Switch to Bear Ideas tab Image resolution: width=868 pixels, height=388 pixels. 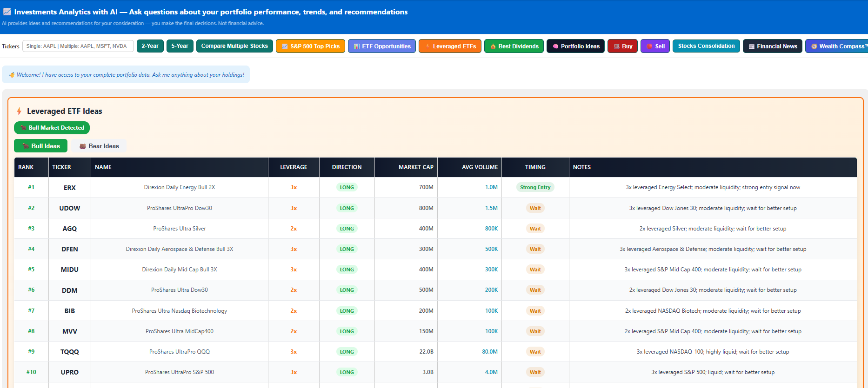[99, 146]
